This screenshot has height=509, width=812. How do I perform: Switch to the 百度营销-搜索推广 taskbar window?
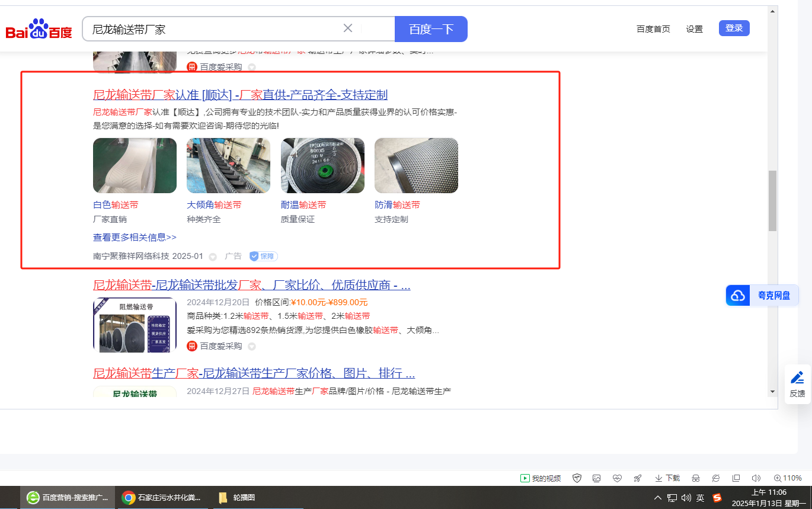coord(68,498)
